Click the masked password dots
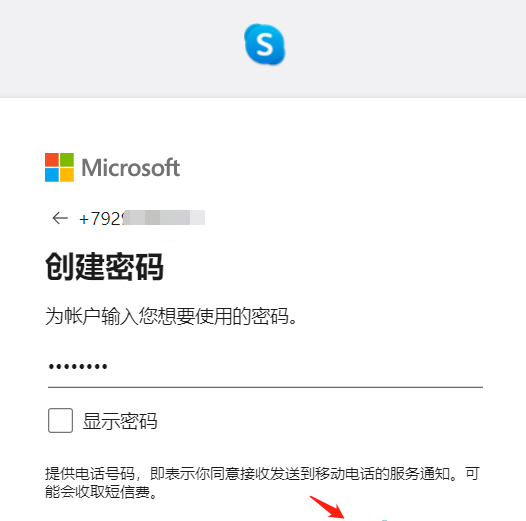Viewport: 526px width, 521px height. pos(78,366)
